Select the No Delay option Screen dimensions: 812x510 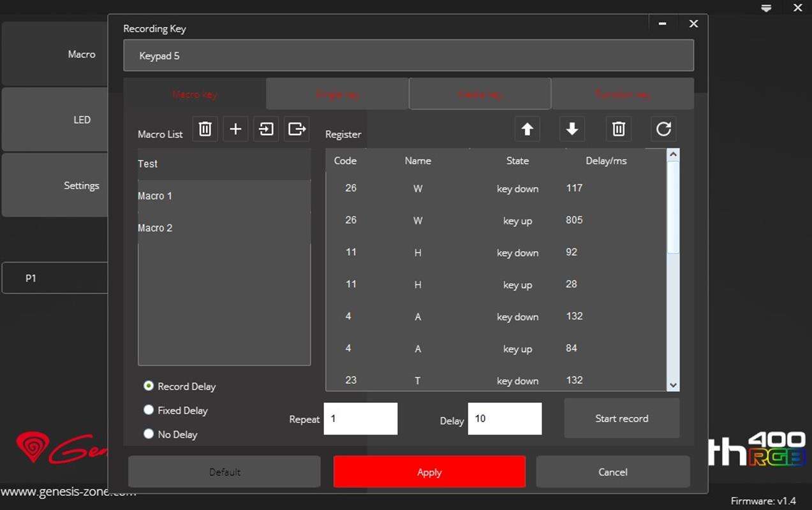pos(149,434)
